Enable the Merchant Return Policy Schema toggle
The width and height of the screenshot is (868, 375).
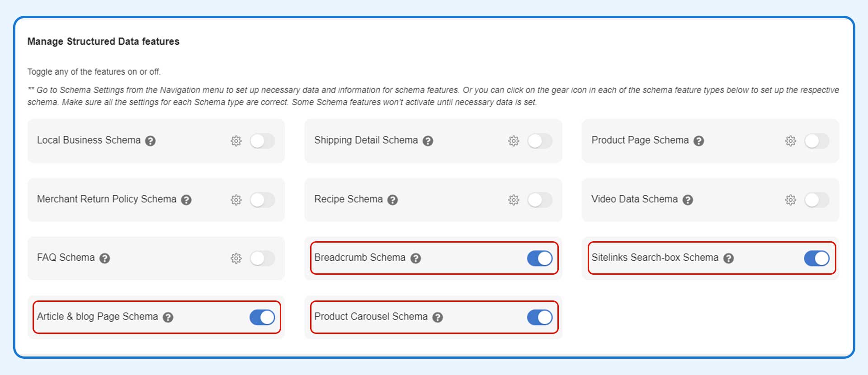tap(263, 200)
